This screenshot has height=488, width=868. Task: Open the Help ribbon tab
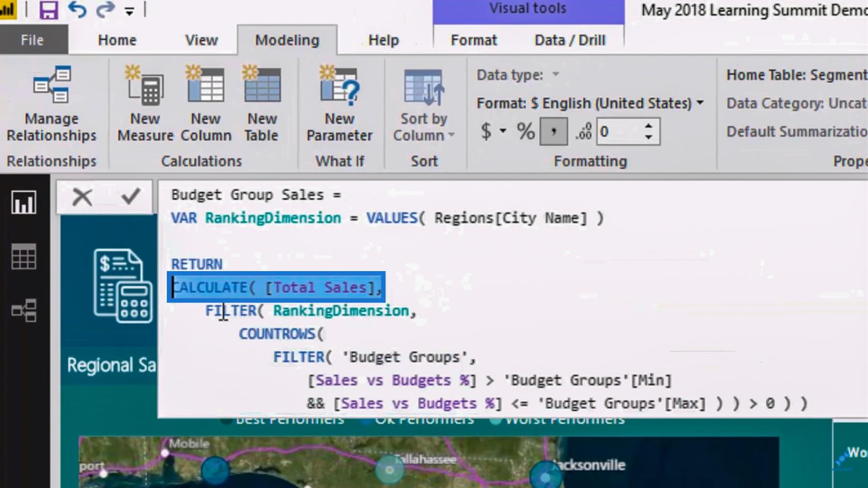(383, 40)
